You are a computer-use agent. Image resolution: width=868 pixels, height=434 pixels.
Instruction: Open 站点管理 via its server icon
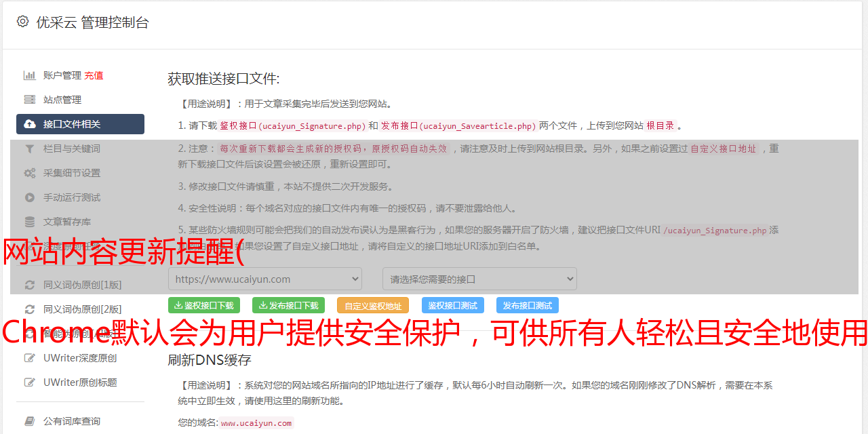pos(30,100)
